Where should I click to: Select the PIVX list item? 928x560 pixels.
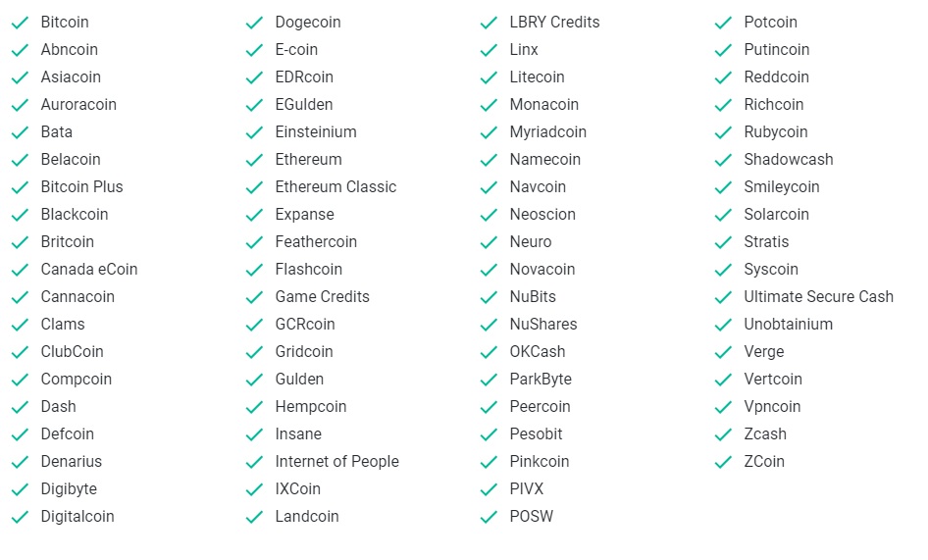point(526,489)
